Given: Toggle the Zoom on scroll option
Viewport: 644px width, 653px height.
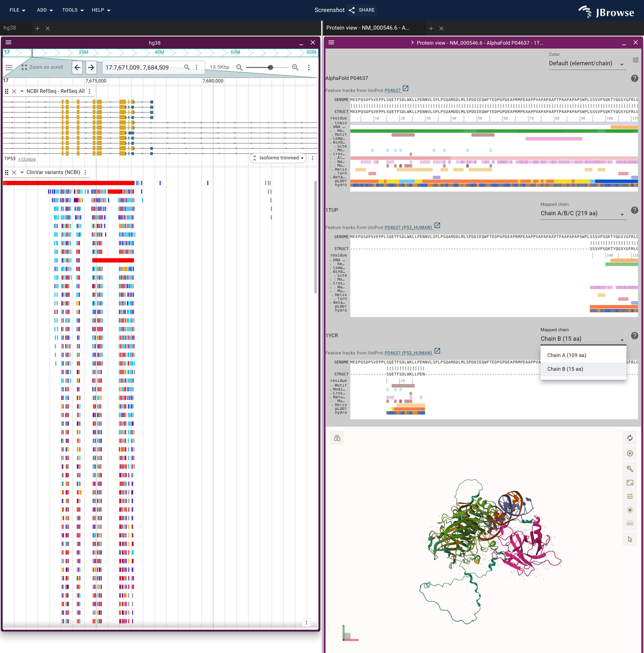Looking at the screenshot, I should [x=43, y=67].
